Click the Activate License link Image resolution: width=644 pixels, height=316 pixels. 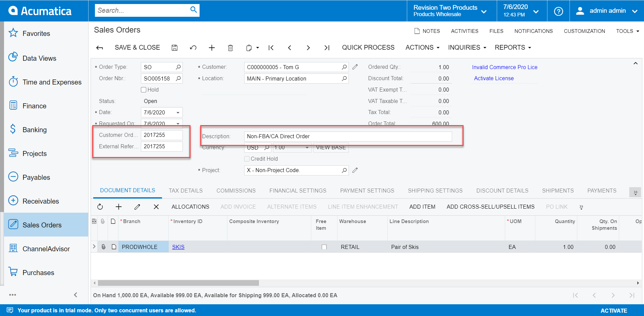click(494, 78)
